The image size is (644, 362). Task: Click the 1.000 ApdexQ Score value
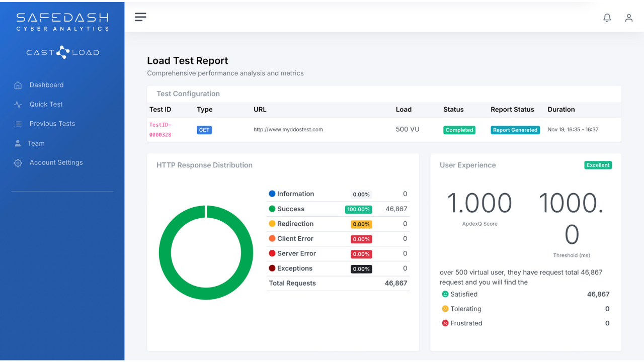[x=479, y=203]
